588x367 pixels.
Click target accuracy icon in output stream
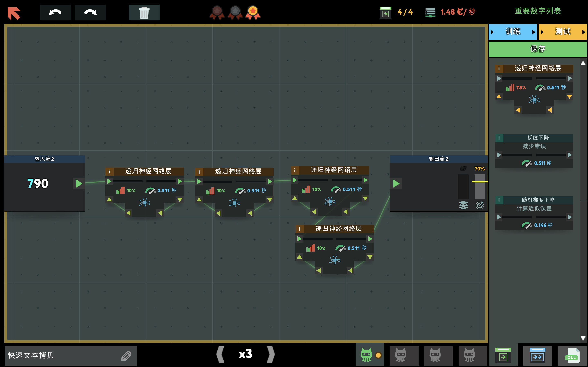[x=480, y=205]
